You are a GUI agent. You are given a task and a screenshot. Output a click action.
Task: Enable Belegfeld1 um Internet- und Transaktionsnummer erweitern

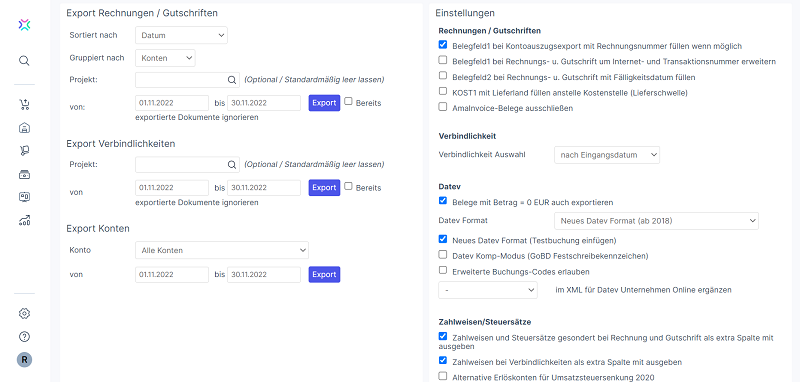tap(443, 60)
